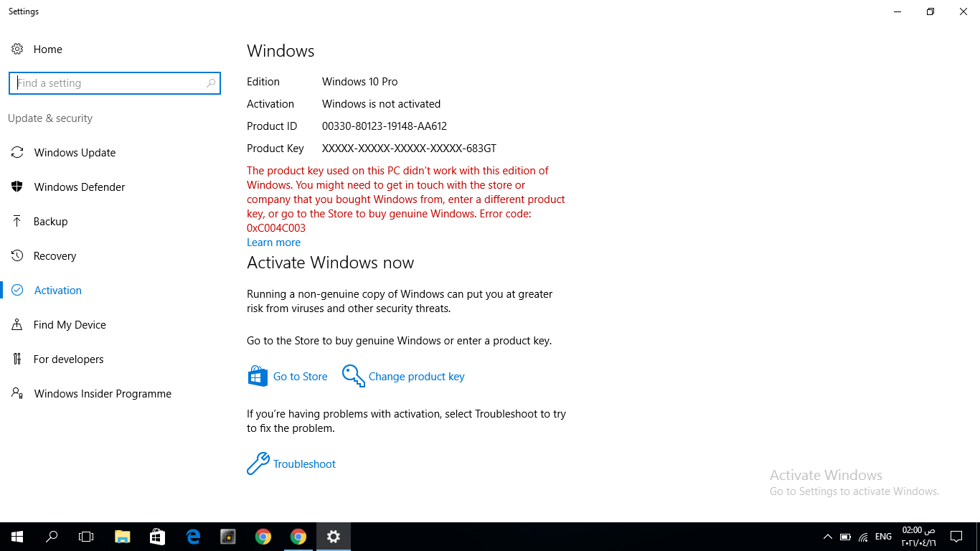Launch File Explorer from the taskbar
Viewport: 980px width, 551px height.
(123, 537)
